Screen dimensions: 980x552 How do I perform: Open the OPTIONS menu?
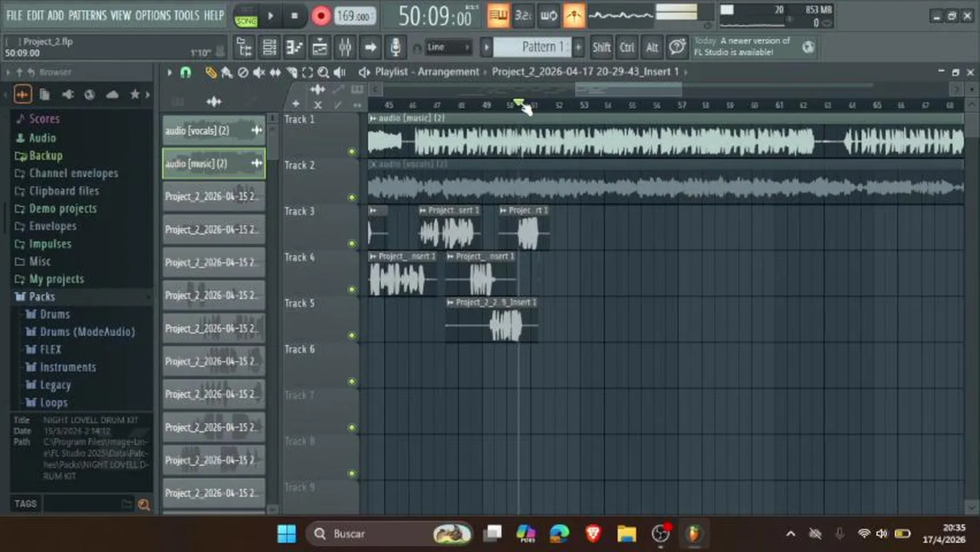[153, 15]
